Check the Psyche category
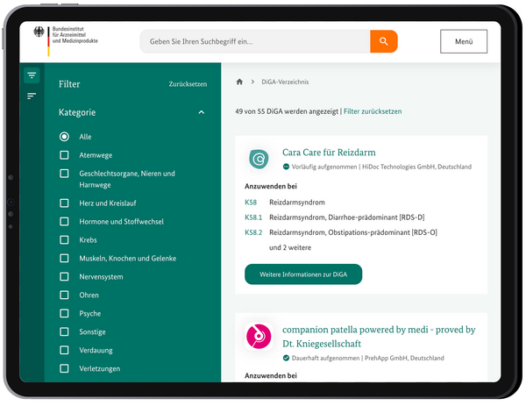 [x=64, y=313]
